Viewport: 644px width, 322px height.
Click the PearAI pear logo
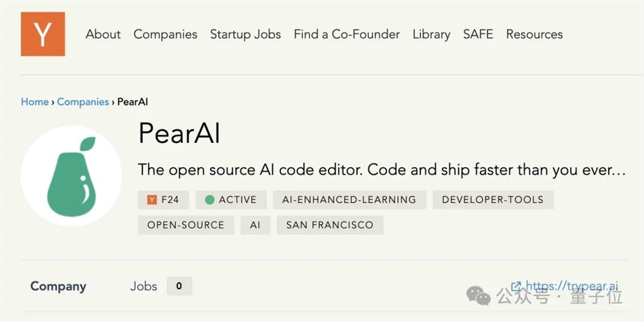tap(71, 176)
